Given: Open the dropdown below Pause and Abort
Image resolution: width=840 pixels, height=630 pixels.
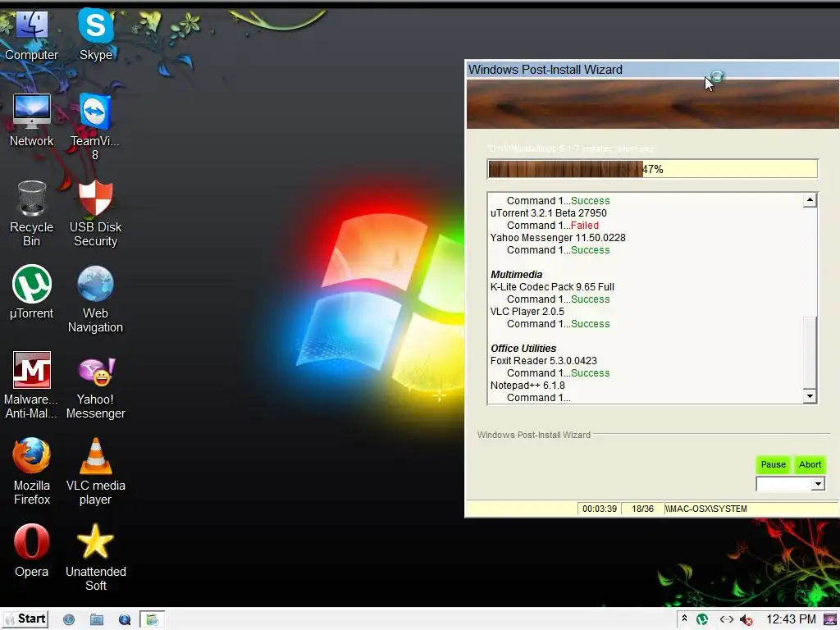Looking at the screenshot, I should click(790, 484).
